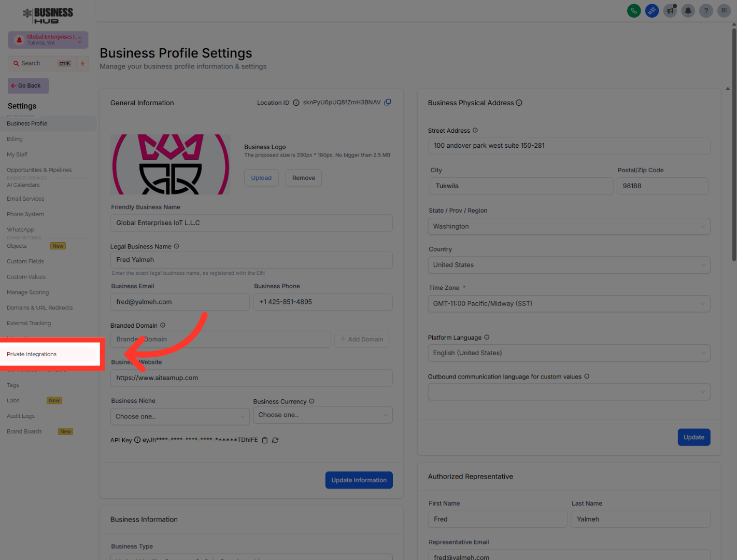
Task: Click the Business Website field
Action: [x=251, y=378]
